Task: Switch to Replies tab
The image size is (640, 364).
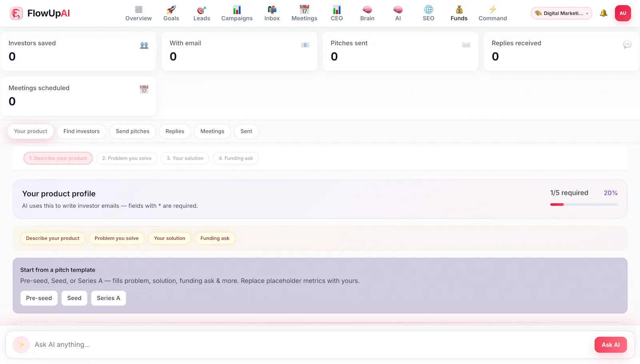Action: (x=175, y=131)
